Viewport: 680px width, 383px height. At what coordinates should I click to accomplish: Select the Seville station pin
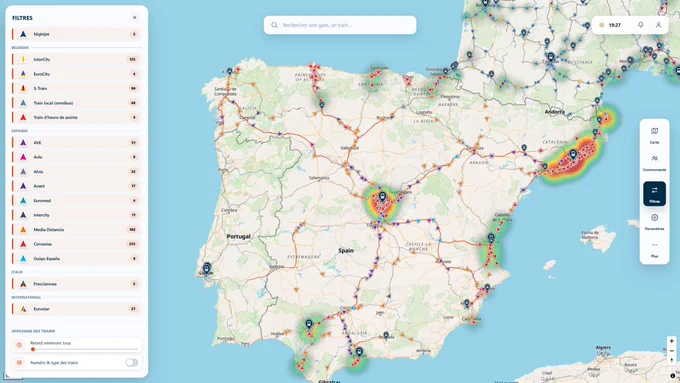309,324
